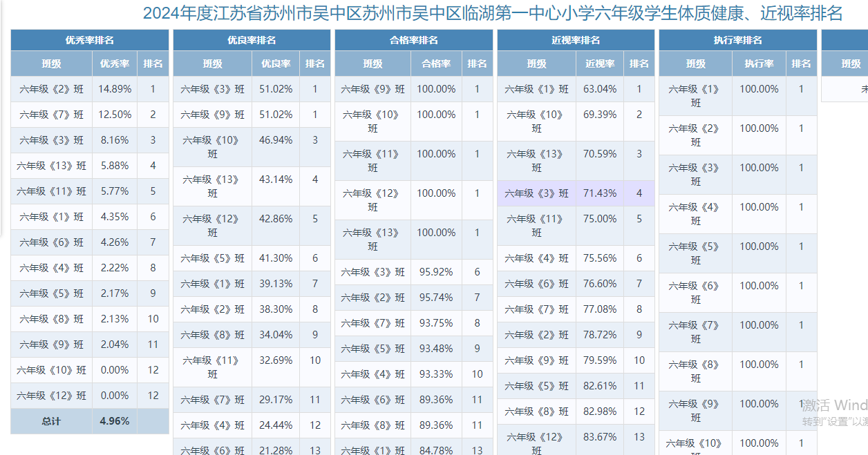Click 六年级《3》班 in 近视率排名 table
This screenshot has height=455, width=868.
coord(536,193)
